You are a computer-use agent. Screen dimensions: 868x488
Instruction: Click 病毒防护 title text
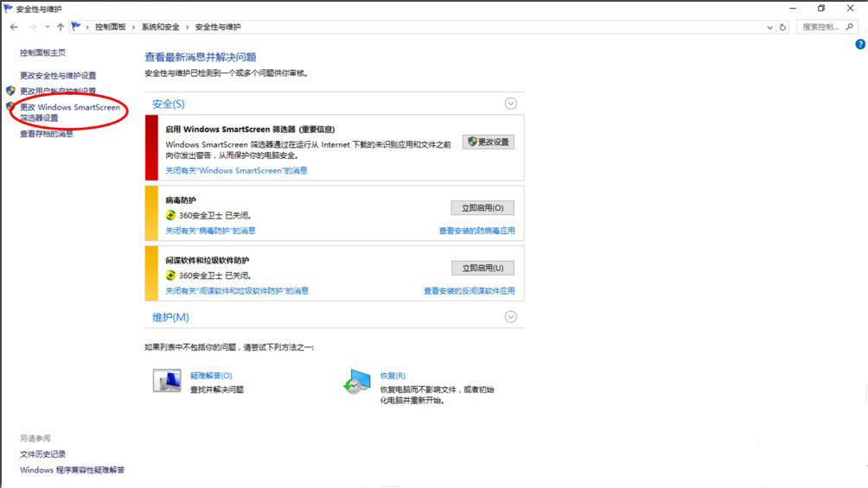pos(181,200)
